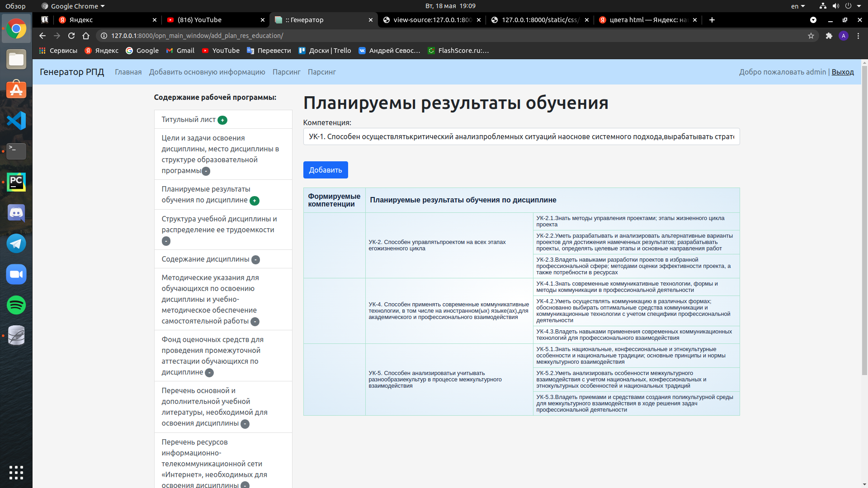Viewport: 868px width, 488px height.
Task: Click the blue Добавить button
Action: 325,170
